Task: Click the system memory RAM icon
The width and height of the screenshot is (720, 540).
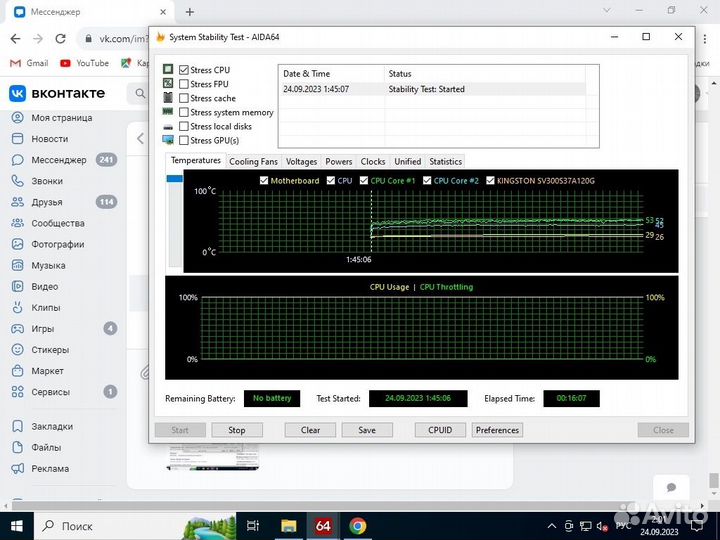Action: 168,112
